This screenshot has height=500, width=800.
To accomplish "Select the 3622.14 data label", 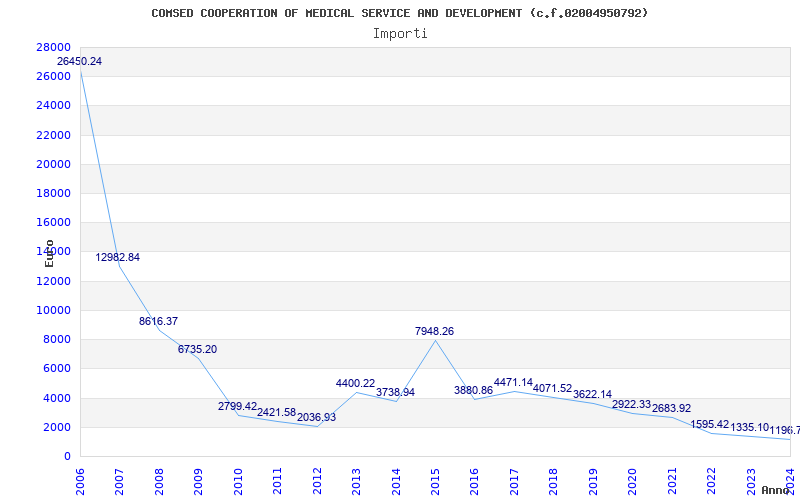I will tap(592, 394).
